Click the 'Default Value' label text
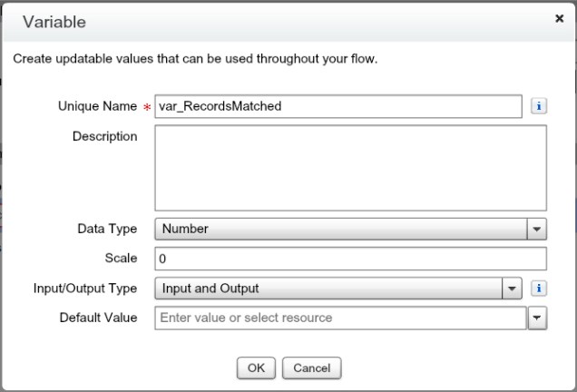The height and width of the screenshot is (392, 577). (98, 318)
